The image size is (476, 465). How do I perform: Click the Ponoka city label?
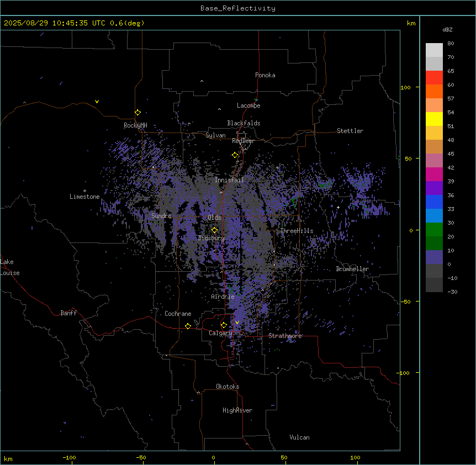pyautogui.click(x=265, y=75)
